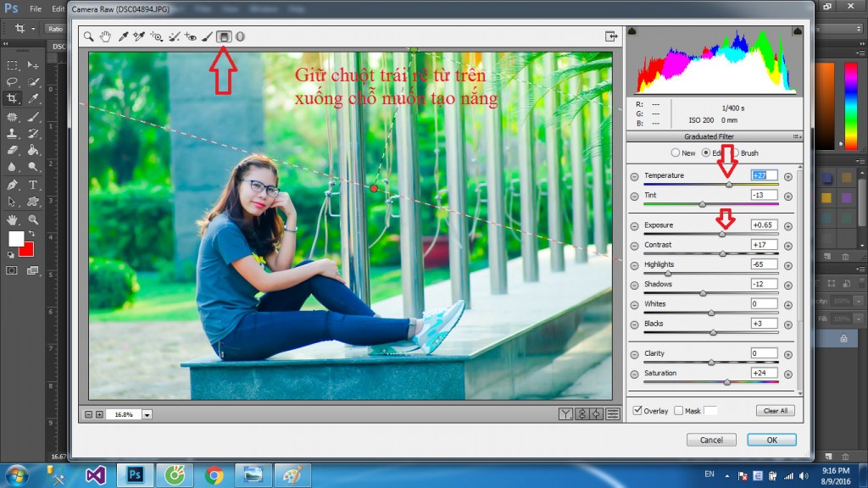This screenshot has height=488, width=868.
Task: Open the File menu
Action: pyautogui.click(x=37, y=7)
